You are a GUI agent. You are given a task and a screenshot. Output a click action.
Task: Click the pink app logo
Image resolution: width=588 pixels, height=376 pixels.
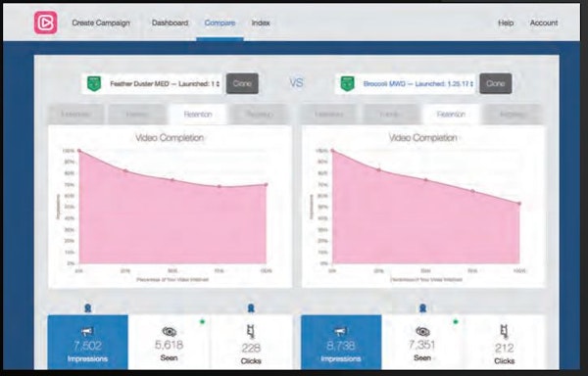46,23
